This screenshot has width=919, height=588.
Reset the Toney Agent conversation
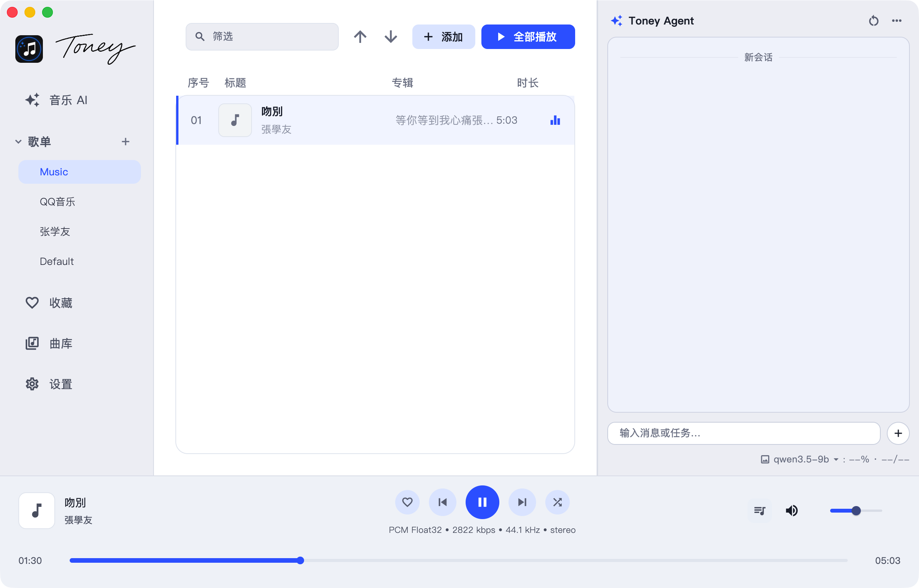point(874,21)
